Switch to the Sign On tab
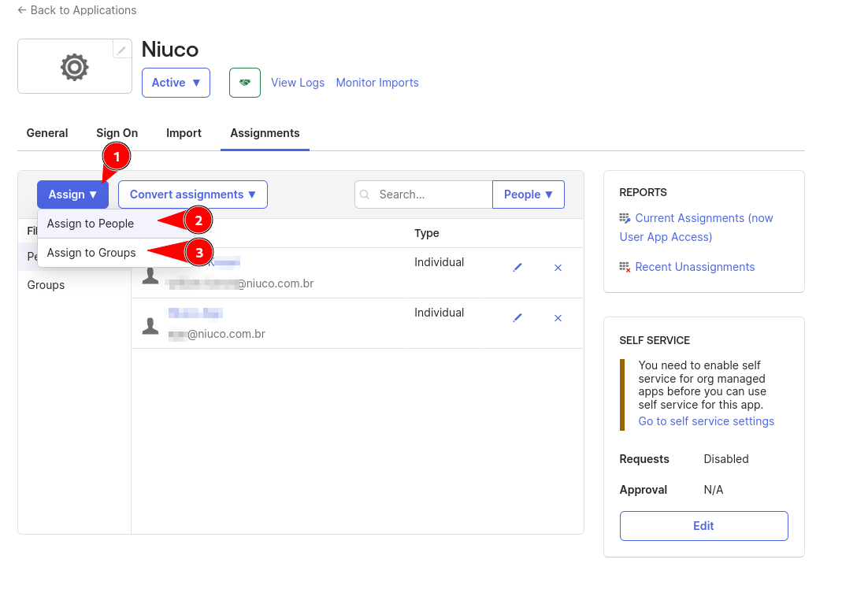Viewport: 868px width, 589px height. pyautogui.click(x=117, y=133)
